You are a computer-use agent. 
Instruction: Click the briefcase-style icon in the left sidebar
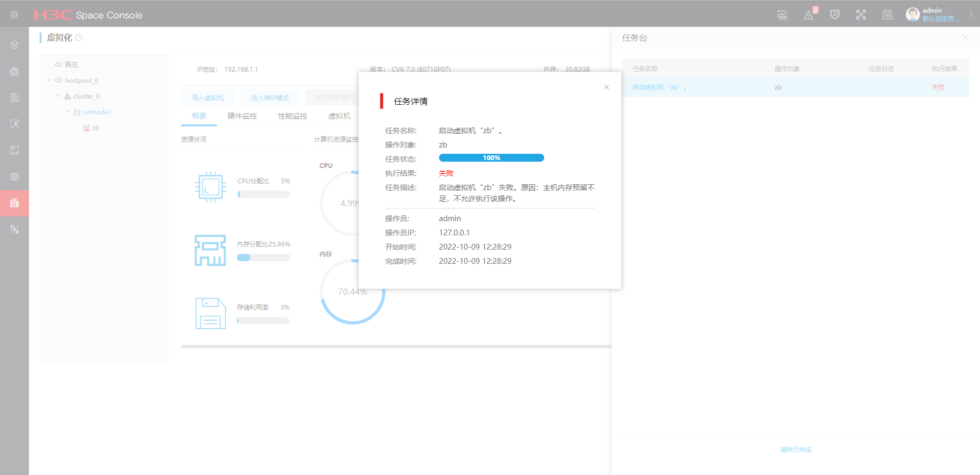tap(15, 71)
